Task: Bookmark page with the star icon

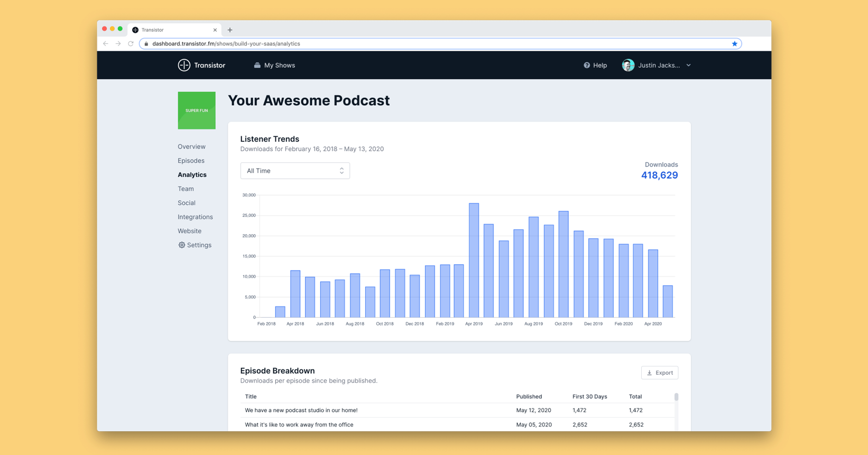Action: click(734, 44)
